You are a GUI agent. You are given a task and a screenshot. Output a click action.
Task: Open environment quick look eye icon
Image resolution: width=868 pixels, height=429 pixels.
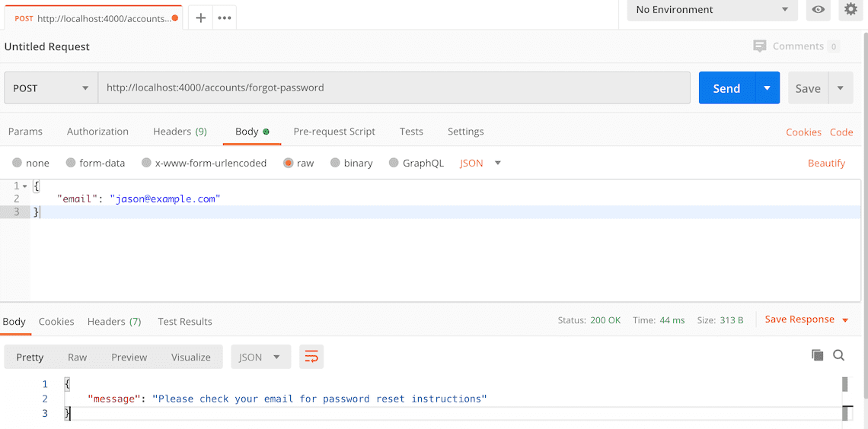(819, 9)
